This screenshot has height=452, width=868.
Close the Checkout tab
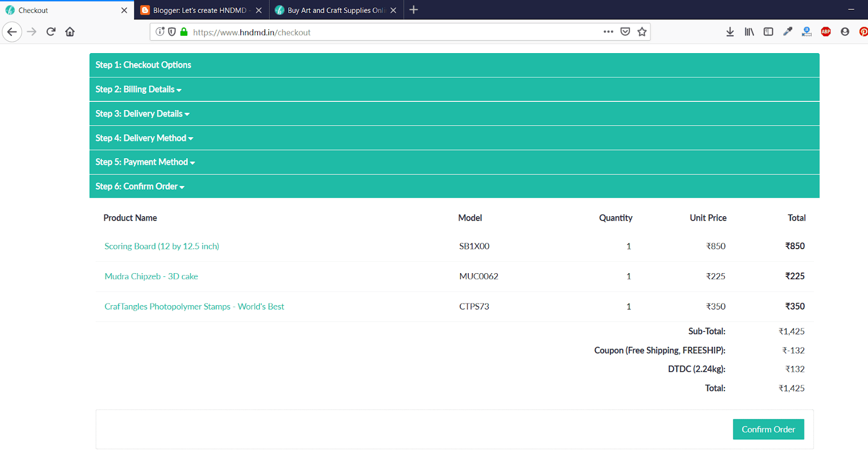pyautogui.click(x=124, y=10)
